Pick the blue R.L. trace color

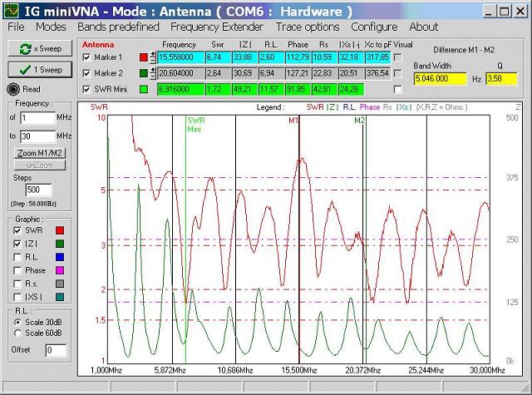click(58, 257)
